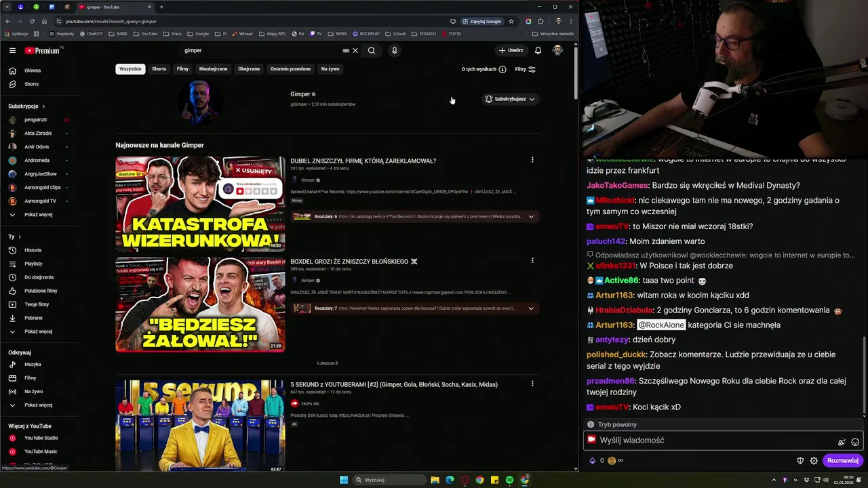The height and width of the screenshot is (488, 868).
Task: Expand chapters for DUBIEL video
Action: pos(531,217)
